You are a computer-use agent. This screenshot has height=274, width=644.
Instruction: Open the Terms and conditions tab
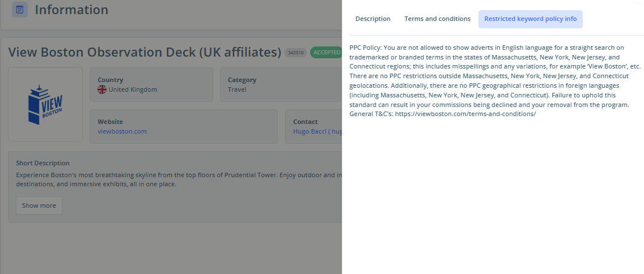pyautogui.click(x=438, y=19)
